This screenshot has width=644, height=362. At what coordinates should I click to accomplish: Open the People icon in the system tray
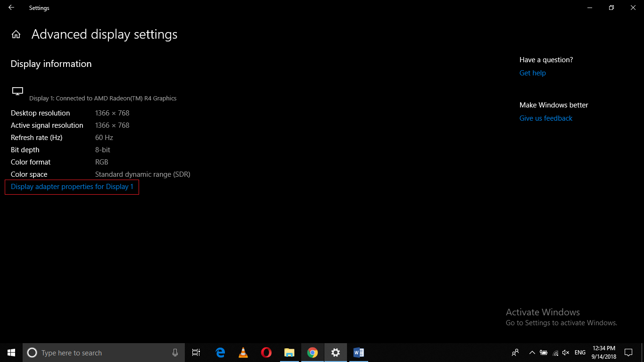[x=515, y=352]
